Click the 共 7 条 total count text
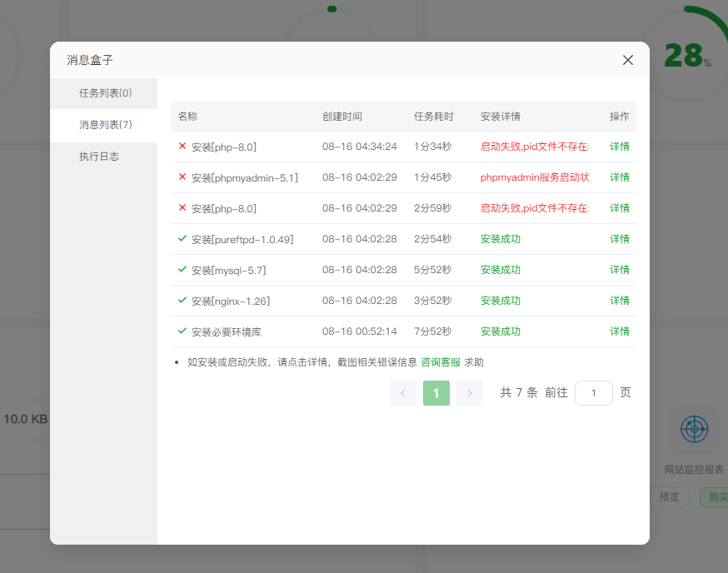The image size is (728, 573). (x=519, y=393)
